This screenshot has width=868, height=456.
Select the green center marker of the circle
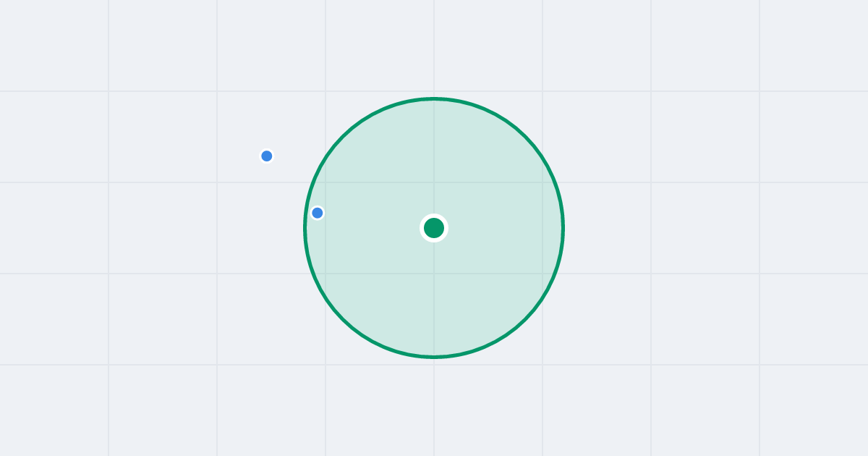click(434, 228)
